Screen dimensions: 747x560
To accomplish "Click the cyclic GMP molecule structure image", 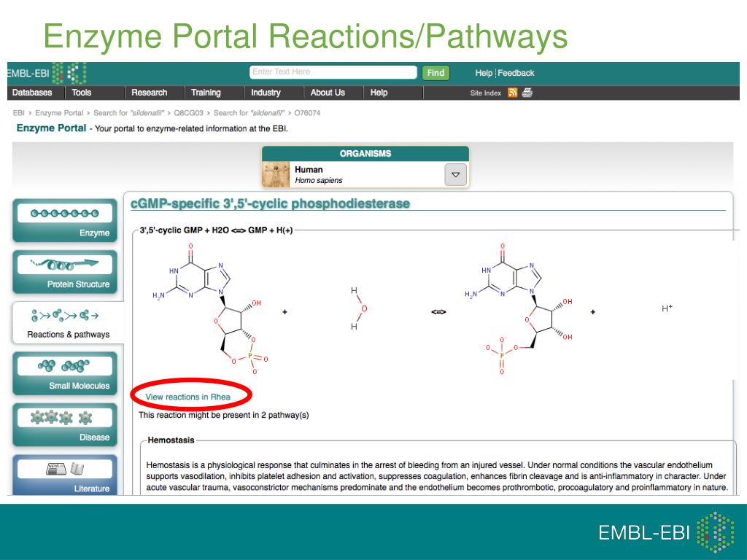I will click(x=210, y=308).
